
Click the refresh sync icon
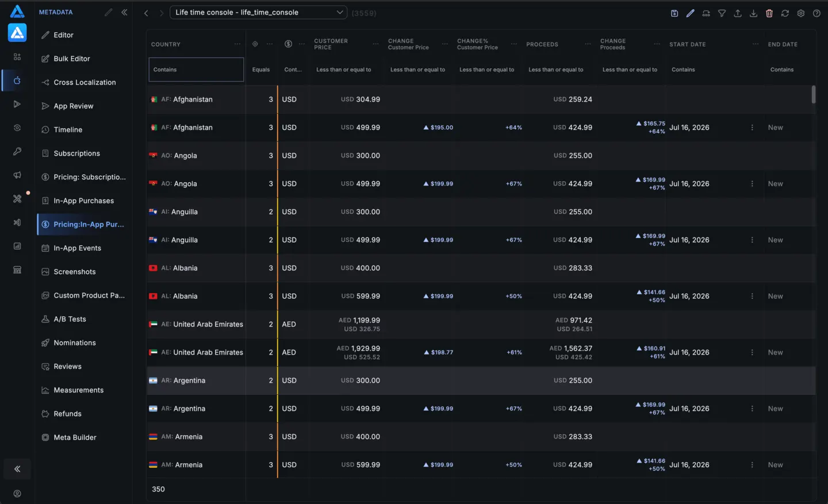pos(785,13)
